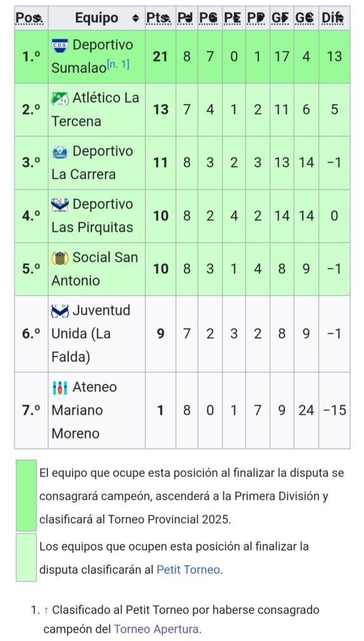Sort by the Pos. column header
This screenshot has height=641, width=364.
31,18
